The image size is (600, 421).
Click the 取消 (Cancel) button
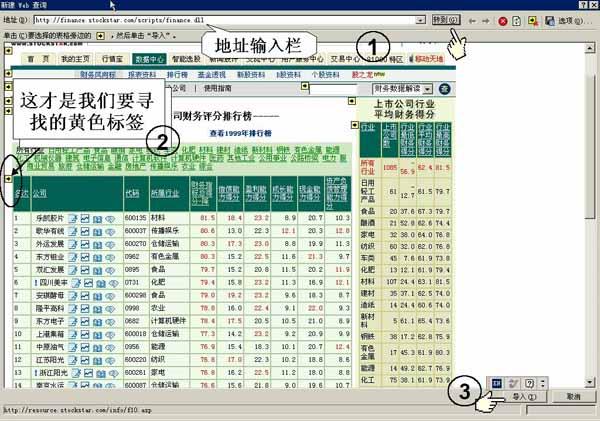(571, 396)
